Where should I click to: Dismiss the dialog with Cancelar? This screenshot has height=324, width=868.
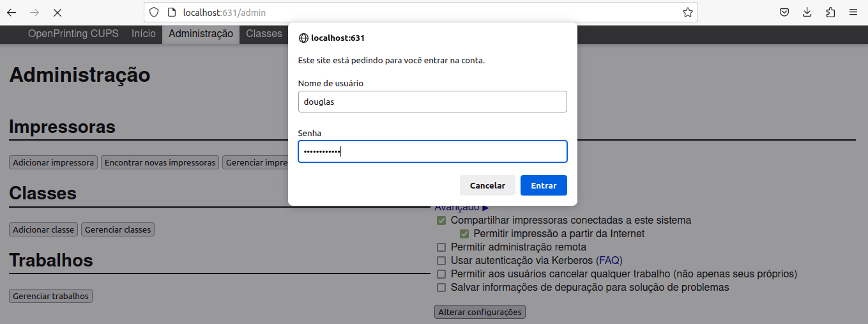(x=487, y=185)
